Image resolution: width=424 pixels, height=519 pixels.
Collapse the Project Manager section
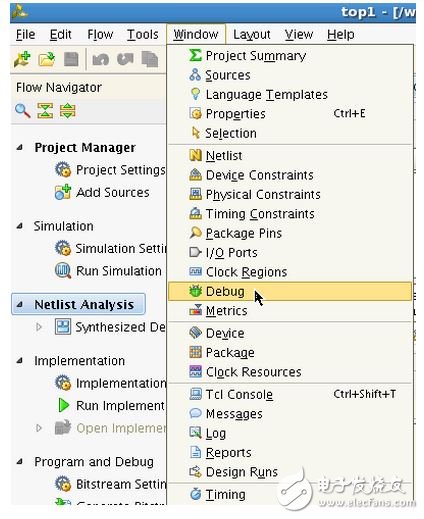point(20,147)
